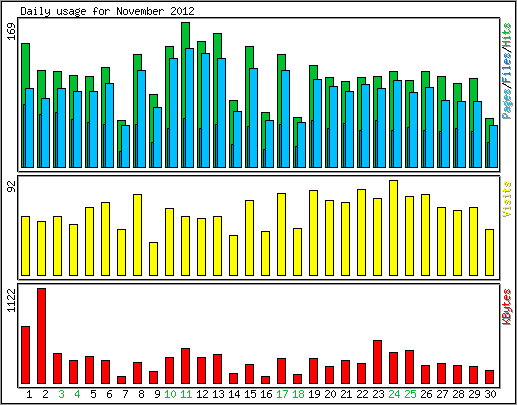Click the tallest red KBytes bar for day 2
This screenshot has height=405, width=517.
tap(42, 336)
